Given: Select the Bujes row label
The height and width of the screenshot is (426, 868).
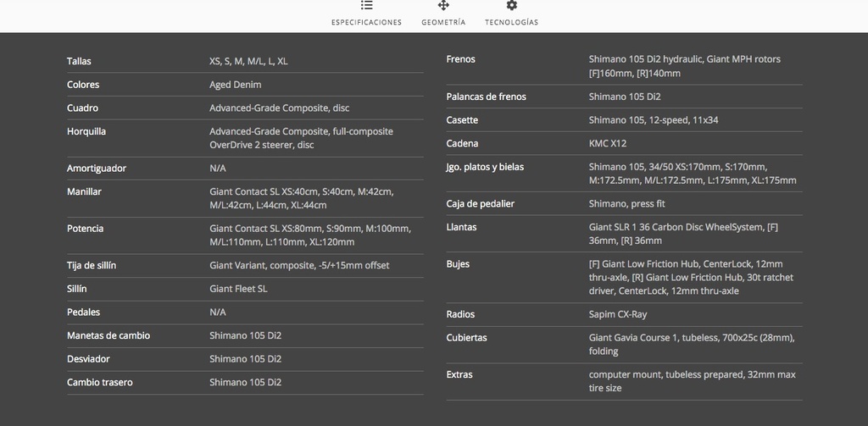Looking at the screenshot, I should [x=458, y=264].
